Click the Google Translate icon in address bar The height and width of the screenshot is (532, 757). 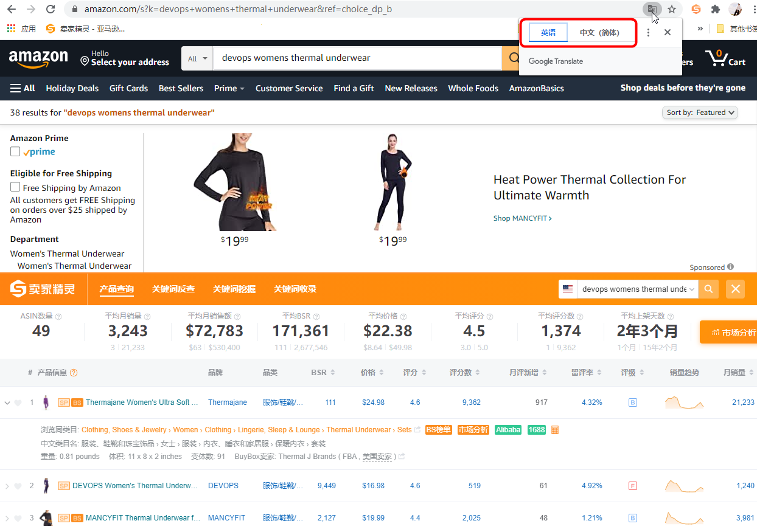click(x=652, y=9)
